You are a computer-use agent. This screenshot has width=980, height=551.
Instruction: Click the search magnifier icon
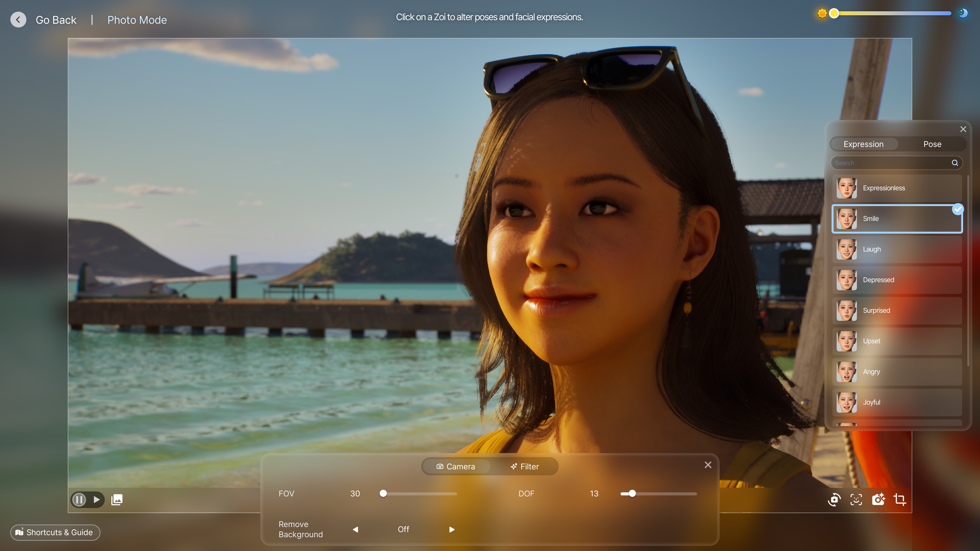(x=955, y=163)
